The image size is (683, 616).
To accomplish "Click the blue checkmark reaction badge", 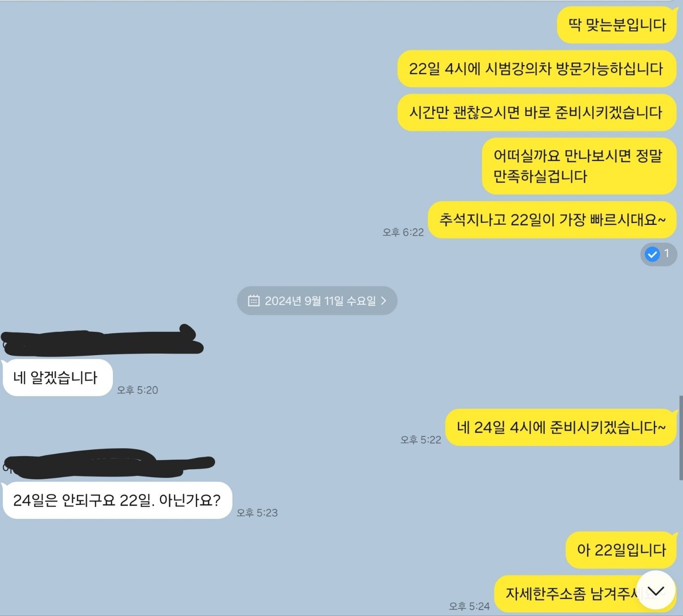I will (658, 254).
